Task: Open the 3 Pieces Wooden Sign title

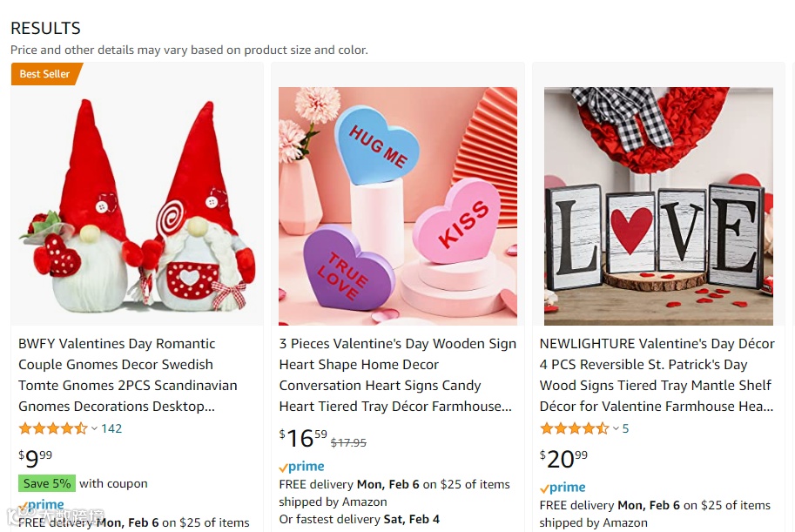Action: tap(397, 374)
